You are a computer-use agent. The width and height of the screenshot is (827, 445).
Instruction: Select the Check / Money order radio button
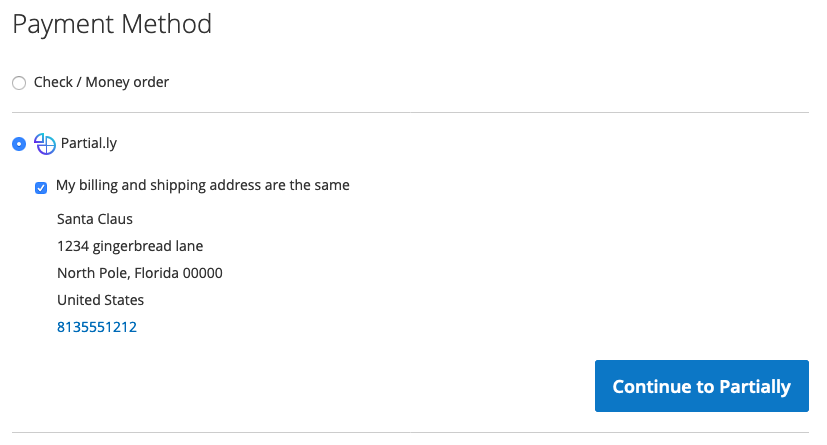(19, 83)
